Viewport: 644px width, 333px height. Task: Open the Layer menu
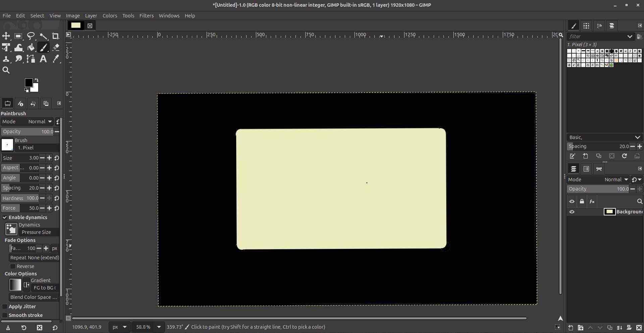91,16
